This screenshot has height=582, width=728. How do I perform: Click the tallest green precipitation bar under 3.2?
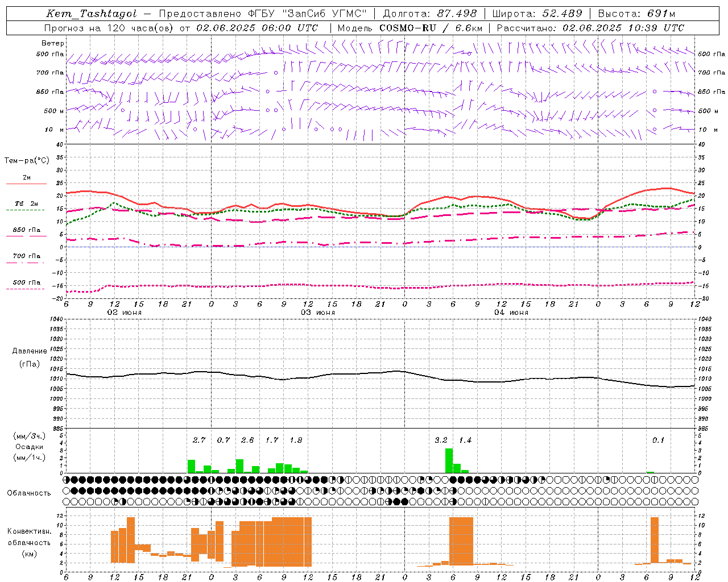(449, 460)
